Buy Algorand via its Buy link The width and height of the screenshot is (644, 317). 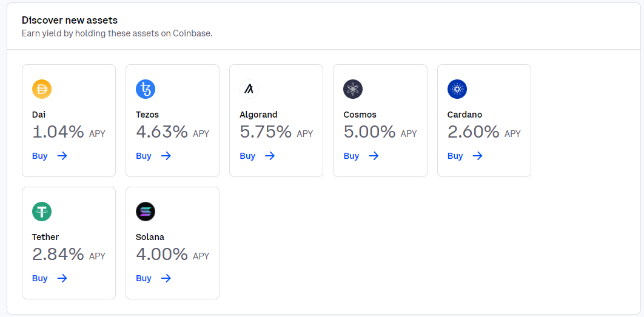[247, 156]
